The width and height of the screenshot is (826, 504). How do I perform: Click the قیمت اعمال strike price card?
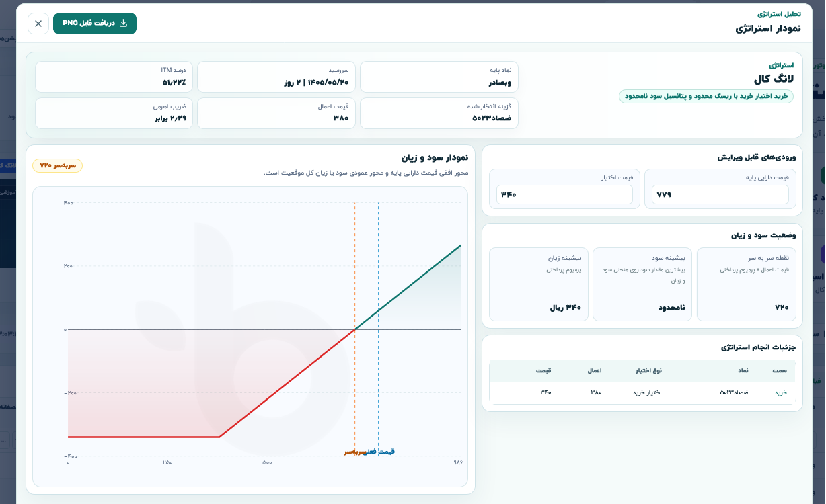point(276,113)
